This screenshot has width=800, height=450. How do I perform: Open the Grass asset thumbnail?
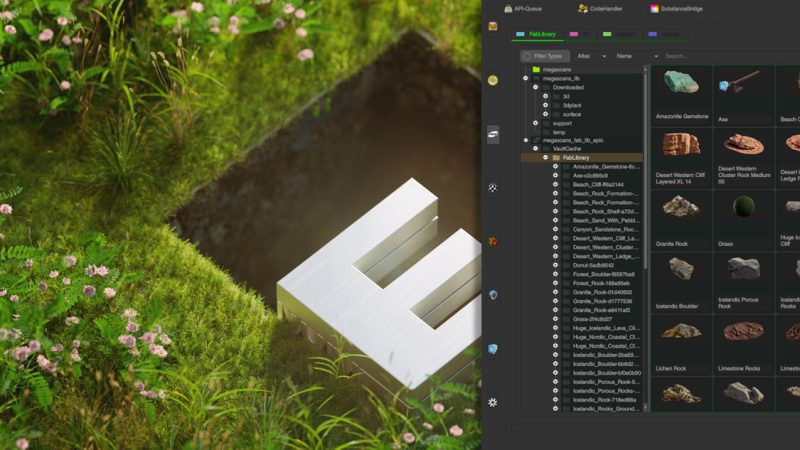(743, 220)
